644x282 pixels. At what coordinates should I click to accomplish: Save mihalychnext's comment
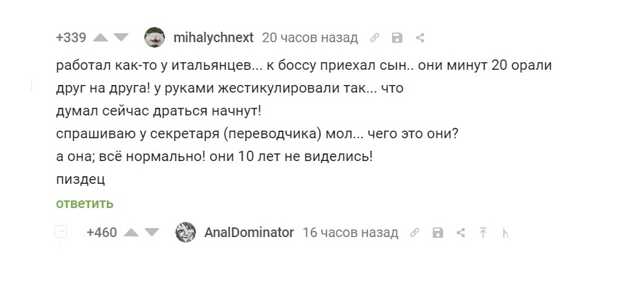click(x=397, y=38)
